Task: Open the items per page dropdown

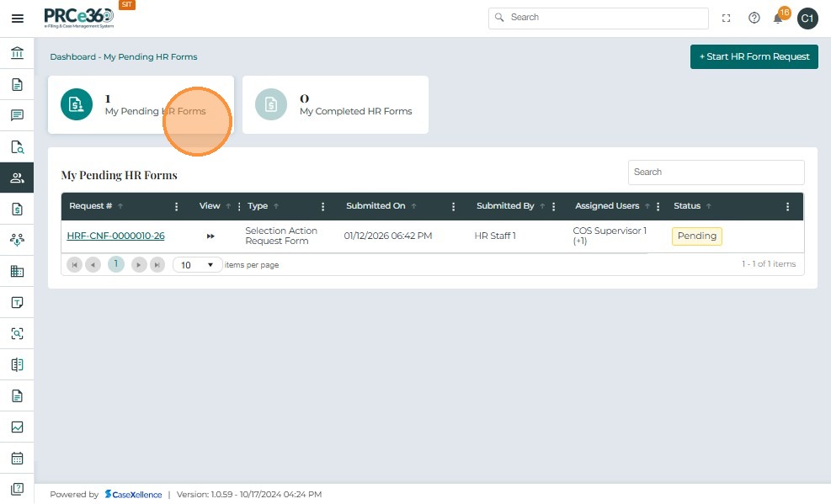Action: [197, 265]
